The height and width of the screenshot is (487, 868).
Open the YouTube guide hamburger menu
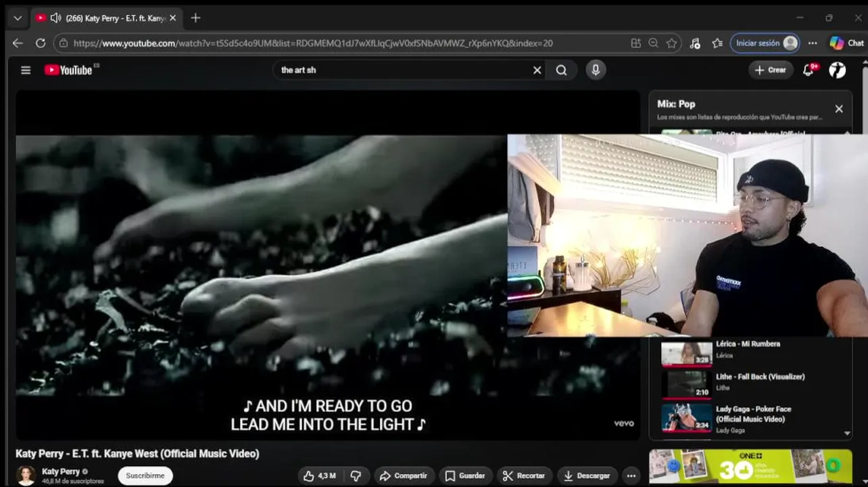point(26,70)
